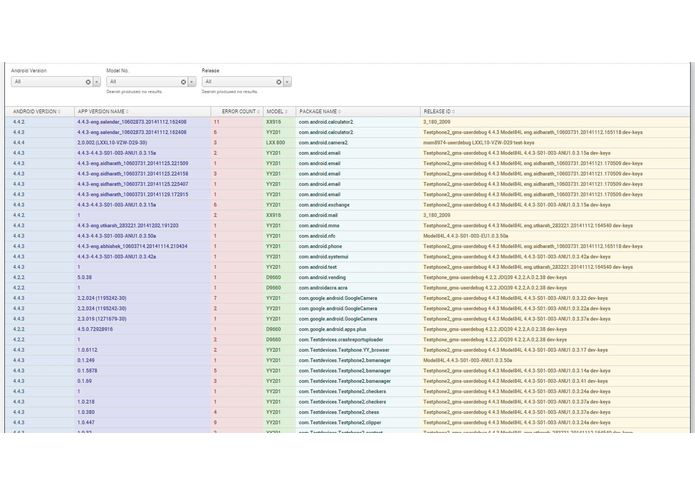Click app version 2.0.002 (LXXL10-VZW-D29-30)
695x494 pixels.
coord(143,143)
